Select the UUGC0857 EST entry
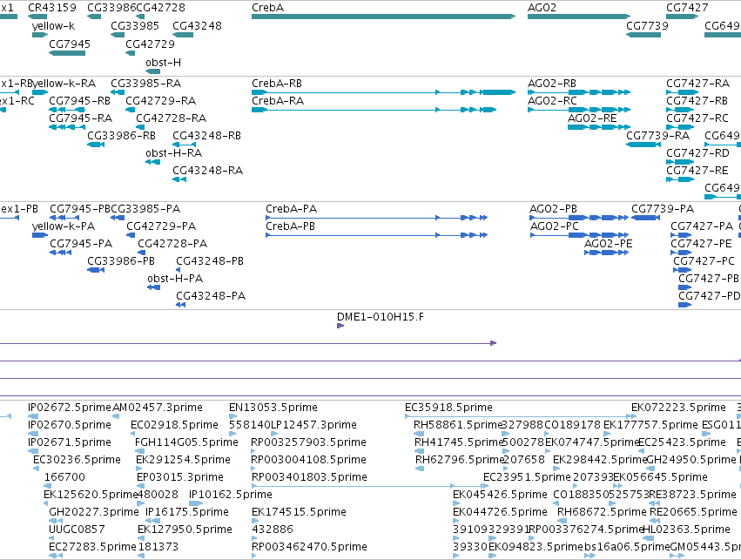Screen dimensions: 741x560 pyautogui.click(x=77, y=530)
